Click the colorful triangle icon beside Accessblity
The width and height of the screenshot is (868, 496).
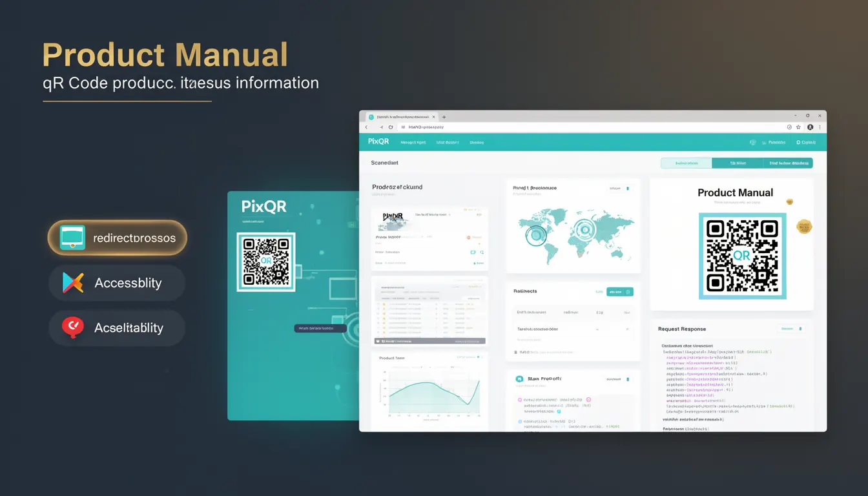click(x=72, y=283)
